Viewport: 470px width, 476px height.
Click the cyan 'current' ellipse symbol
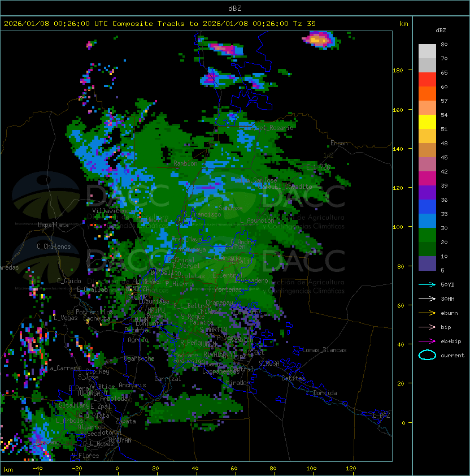427,355
